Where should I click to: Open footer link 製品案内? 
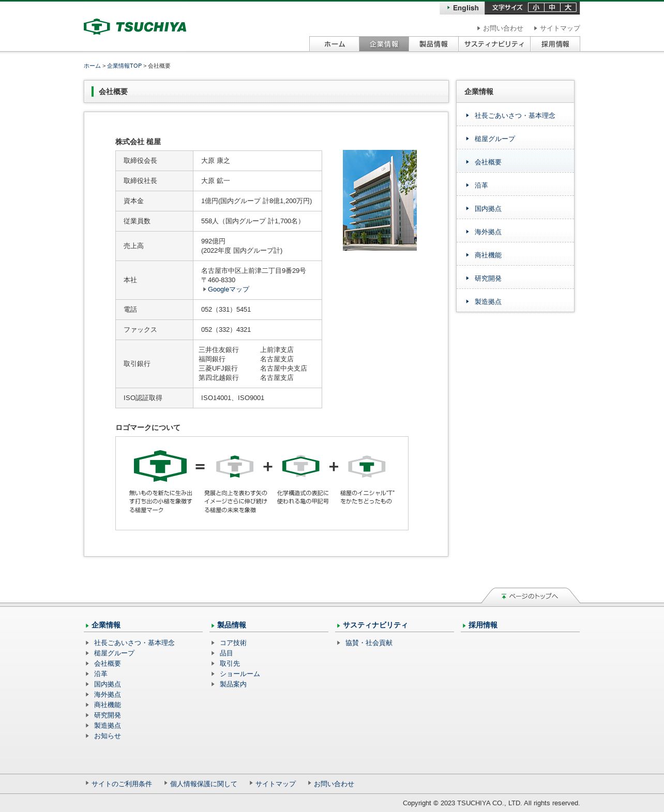point(233,684)
